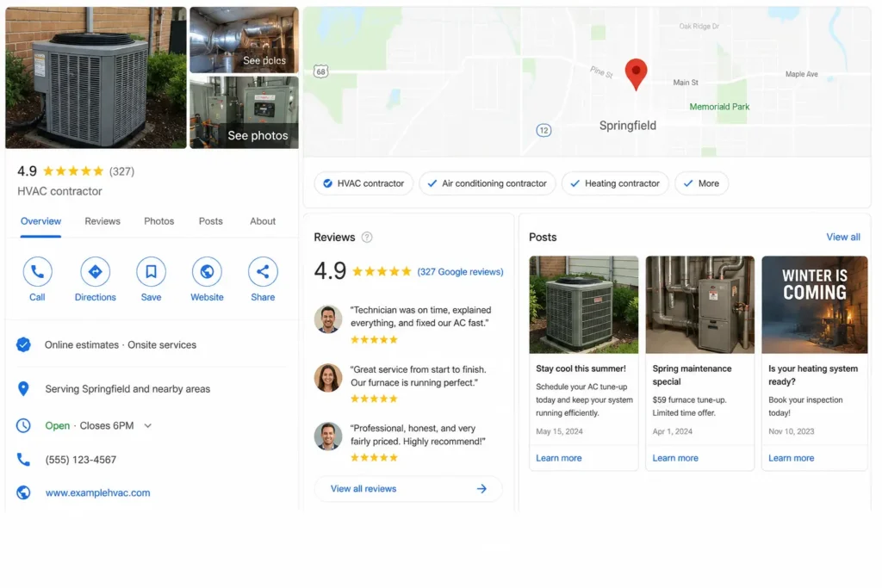Screen dimensions: 882x588
Task: Open the See photos thumbnail with control panels
Action: click(x=244, y=113)
